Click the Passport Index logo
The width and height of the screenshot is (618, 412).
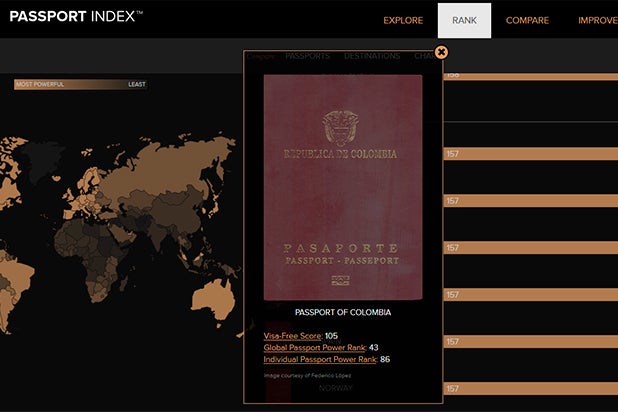(76, 17)
